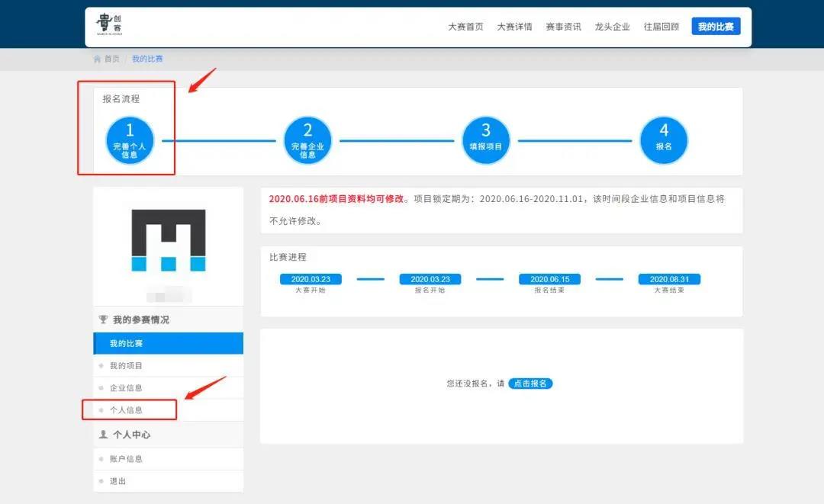Open 个人信息 in the sidebar
The height and width of the screenshot is (504, 824).
click(x=126, y=410)
